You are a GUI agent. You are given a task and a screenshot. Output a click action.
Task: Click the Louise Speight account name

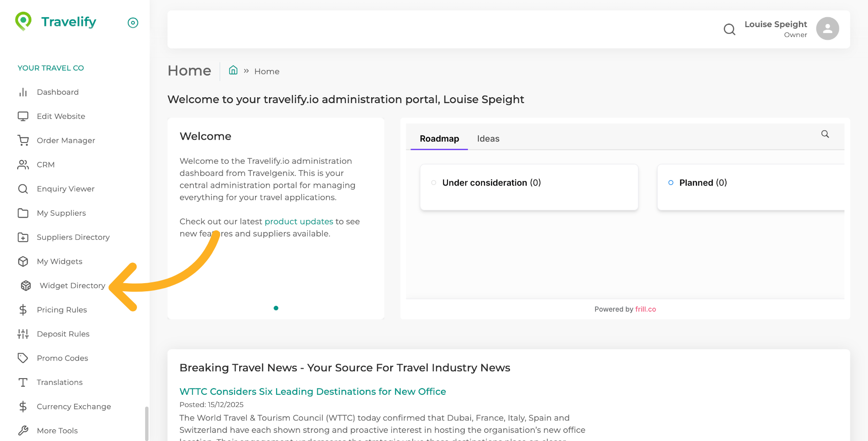coord(776,24)
